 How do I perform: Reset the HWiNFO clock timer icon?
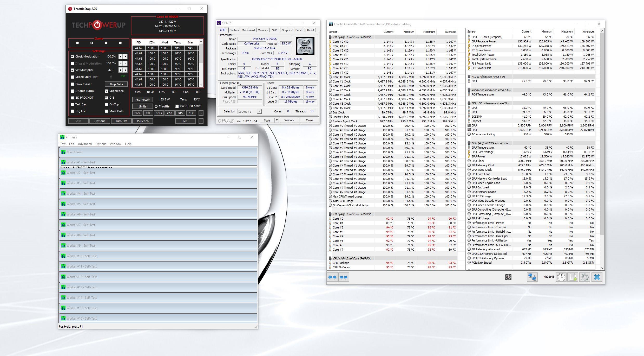(x=561, y=277)
